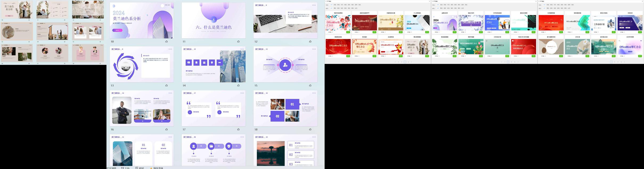The height and width of the screenshot is (169, 644).
Task: Select pink wedding deck slide 13 thumbnail
Action: point(17,31)
